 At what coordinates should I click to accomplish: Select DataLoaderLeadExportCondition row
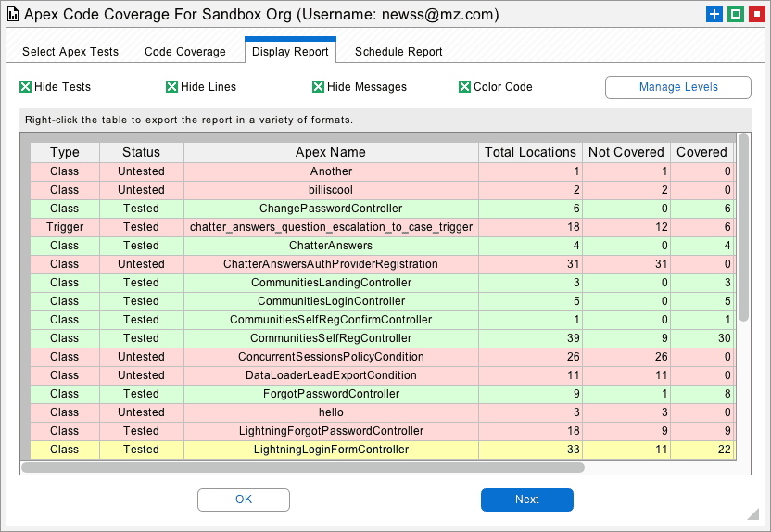tap(382, 375)
